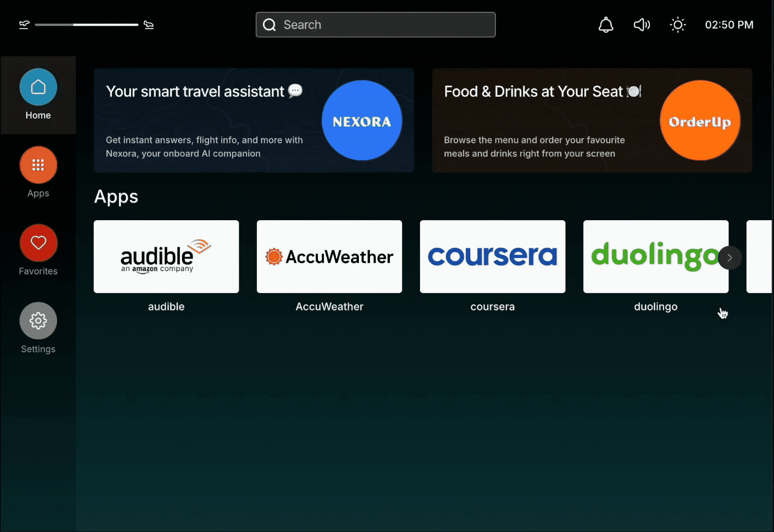Open Favorites heart icon in sidebar
Viewport: 774px width, 532px height.
[x=38, y=243]
